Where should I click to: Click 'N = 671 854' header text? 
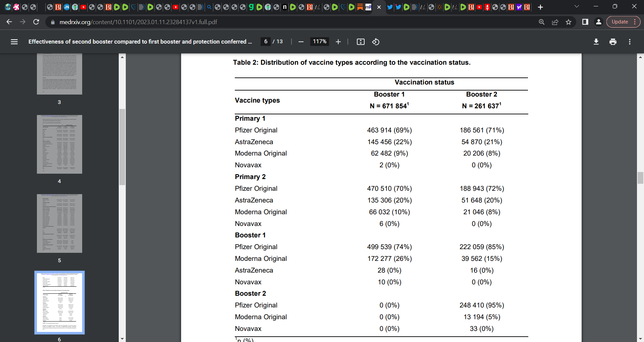[x=389, y=106]
